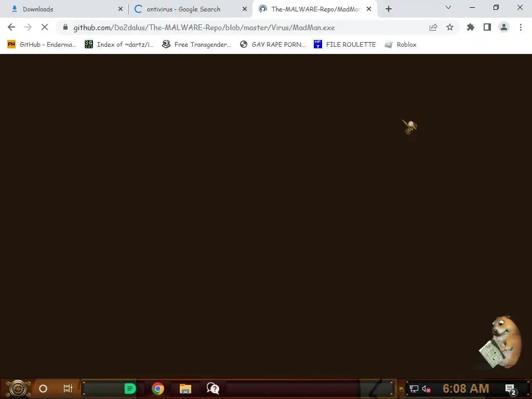
Task: Stop loading the page
Action: coord(45,27)
